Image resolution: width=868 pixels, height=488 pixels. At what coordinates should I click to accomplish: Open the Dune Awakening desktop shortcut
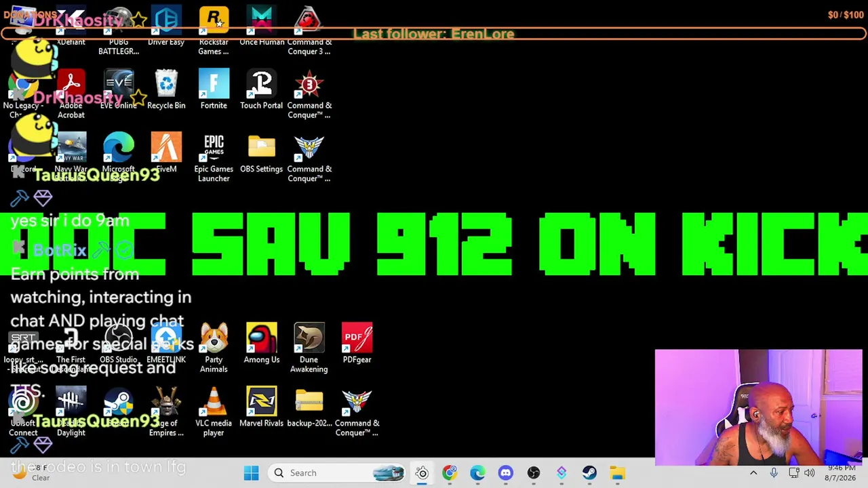click(x=309, y=348)
